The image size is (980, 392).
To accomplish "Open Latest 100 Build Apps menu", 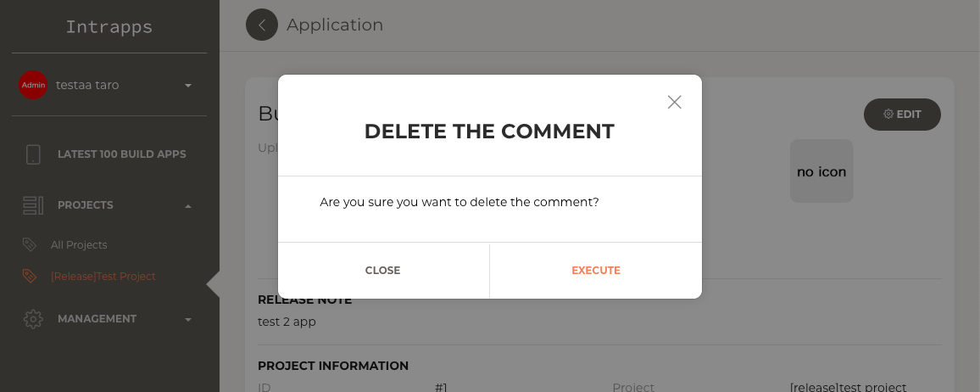I will [122, 154].
